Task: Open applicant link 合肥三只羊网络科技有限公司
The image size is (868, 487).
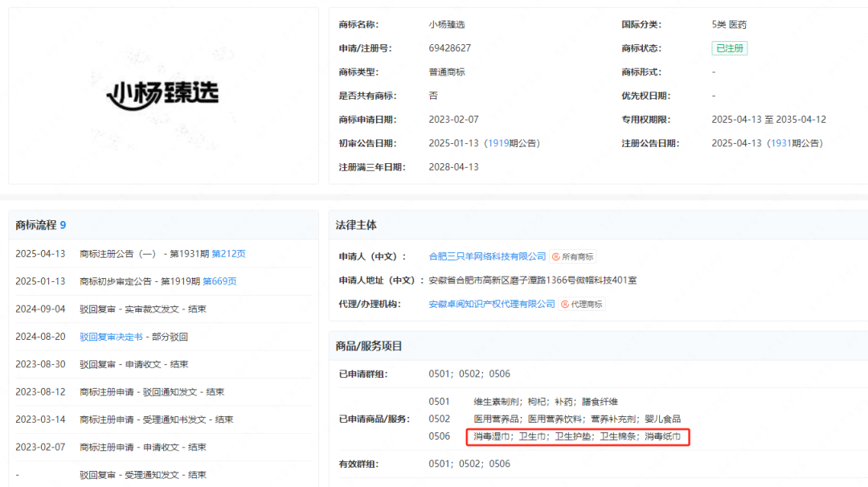Action: tap(487, 257)
